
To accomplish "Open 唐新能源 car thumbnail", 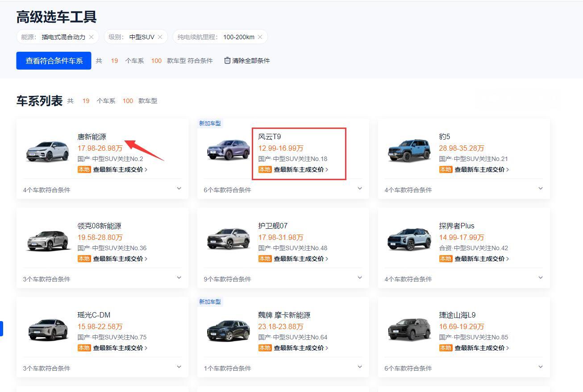I will coord(48,151).
